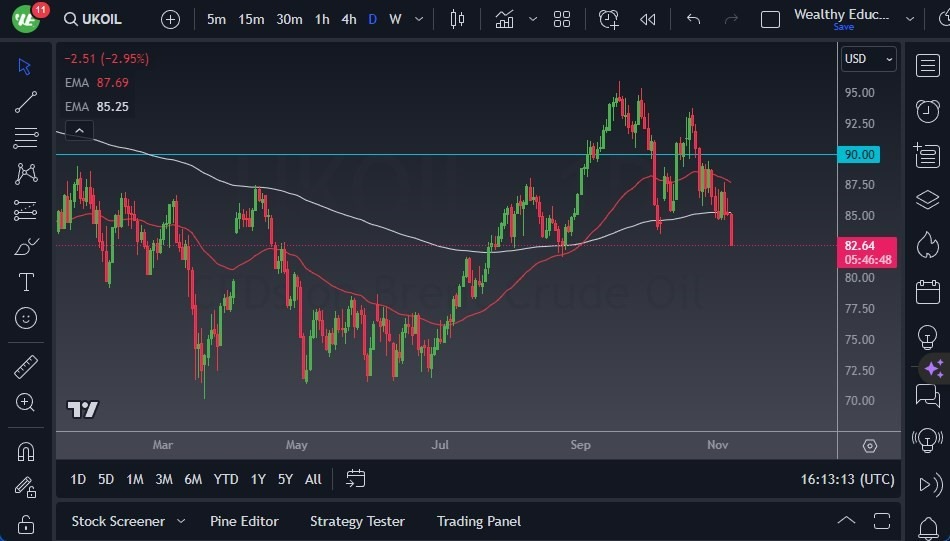Select the trend line drawing tool
950x541 pixels.
click(x=26, y=102)
